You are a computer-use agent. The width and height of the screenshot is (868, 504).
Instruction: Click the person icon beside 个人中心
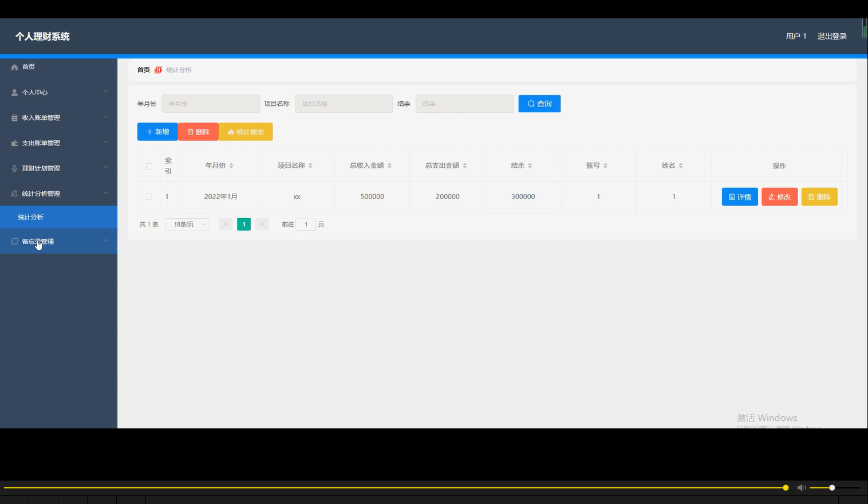(x=14, y=92)
